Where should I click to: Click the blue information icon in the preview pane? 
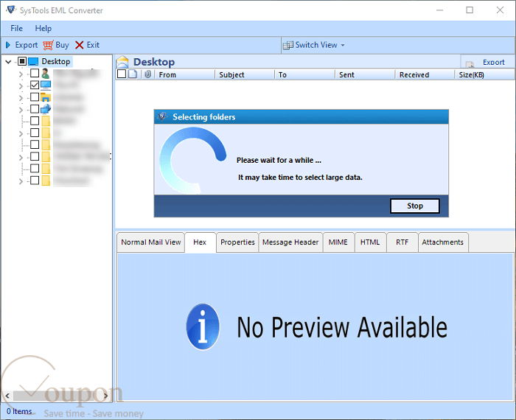(203, 326)
